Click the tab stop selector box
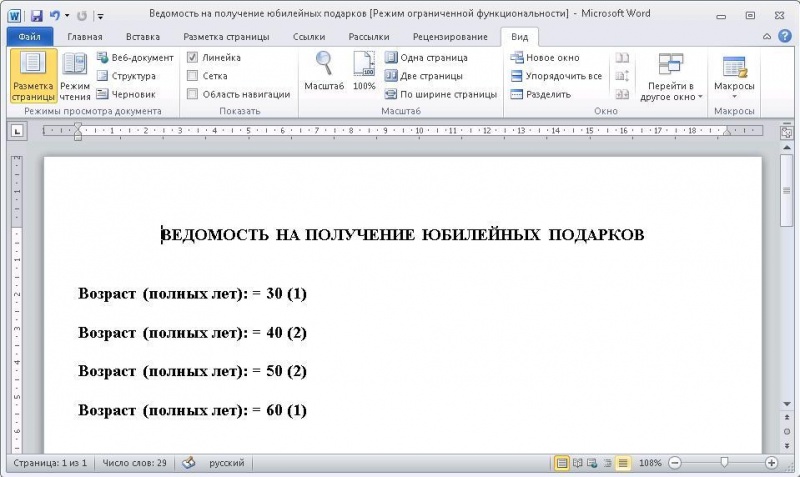Viewport: 800px width, 477px height. tap(17, 131)
